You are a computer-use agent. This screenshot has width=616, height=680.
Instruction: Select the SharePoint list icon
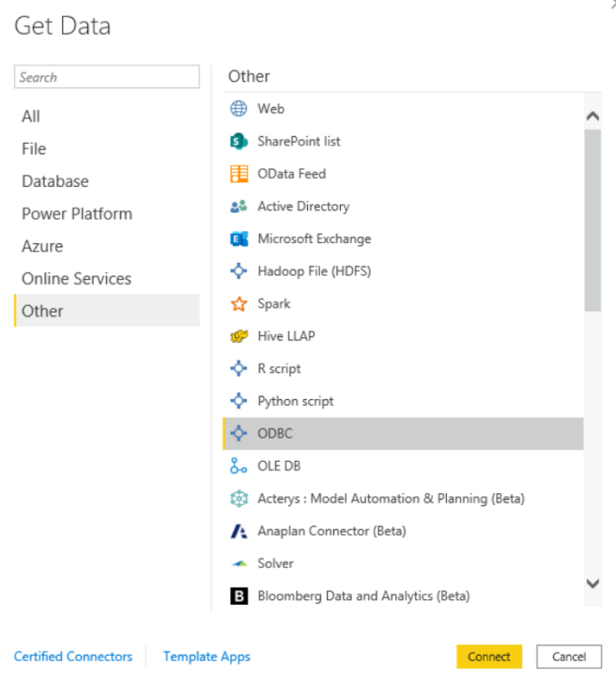(x=239, y=141)
